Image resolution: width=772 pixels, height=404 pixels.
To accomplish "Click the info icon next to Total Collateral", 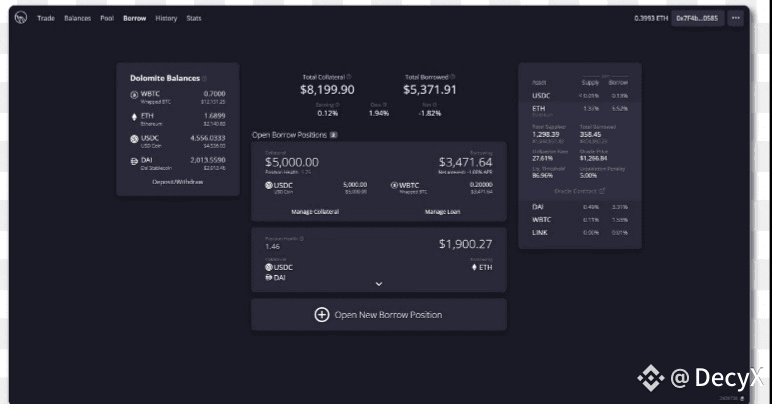I will [x=349, y=77].
